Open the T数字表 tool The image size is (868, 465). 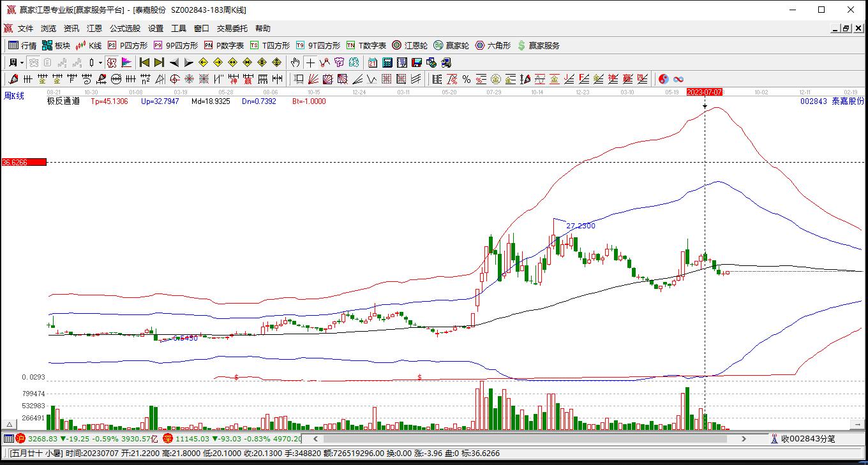pyautogui.click(x=366, y=45)
